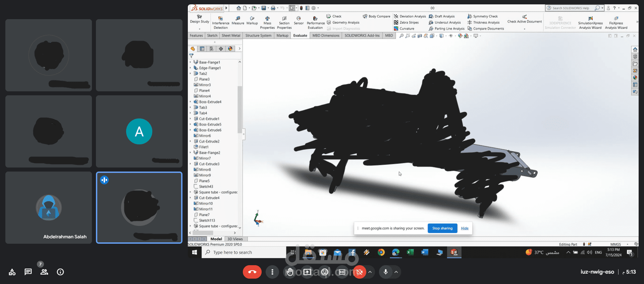Click the feature tree filter icon

192,56
